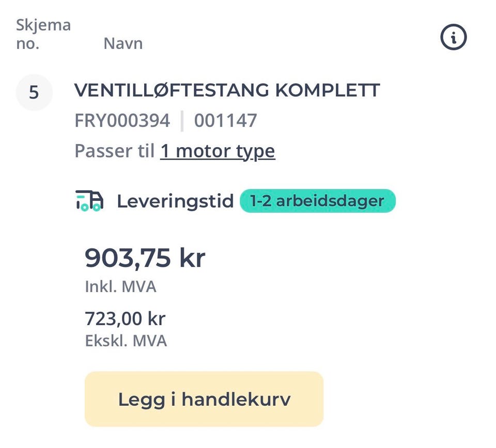Click the delivery truck icon

point(89,201)
